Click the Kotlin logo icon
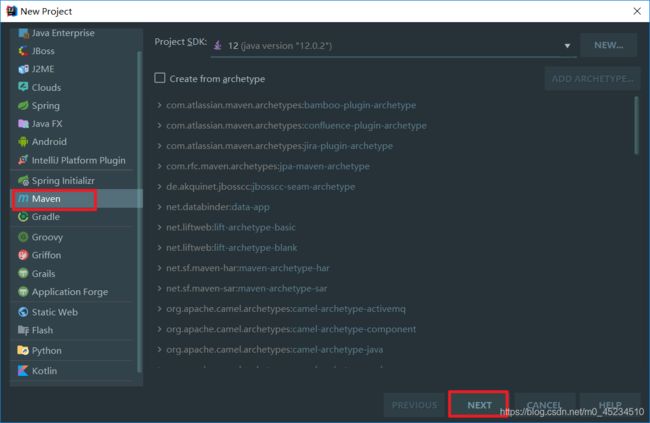Viewport: 650px width, 423px height. 23,371
